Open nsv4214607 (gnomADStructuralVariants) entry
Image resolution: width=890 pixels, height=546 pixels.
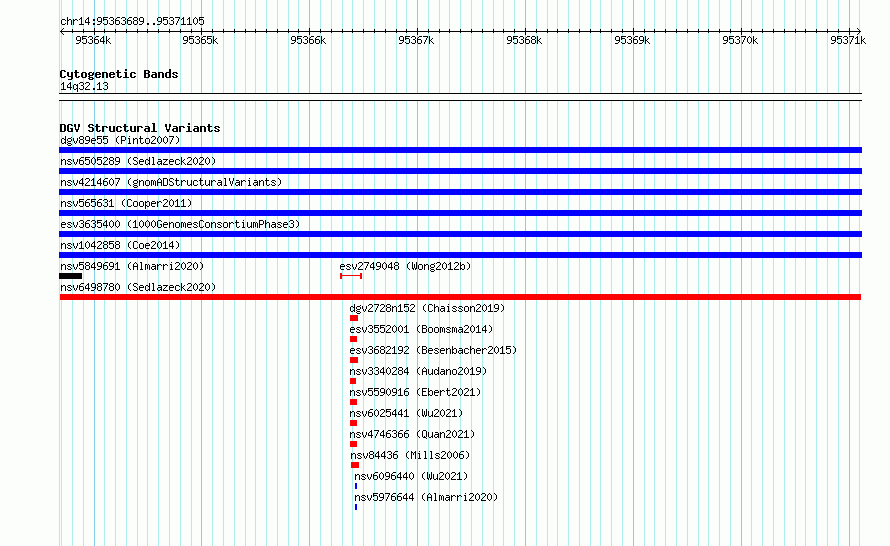click(x=171, y=182)
